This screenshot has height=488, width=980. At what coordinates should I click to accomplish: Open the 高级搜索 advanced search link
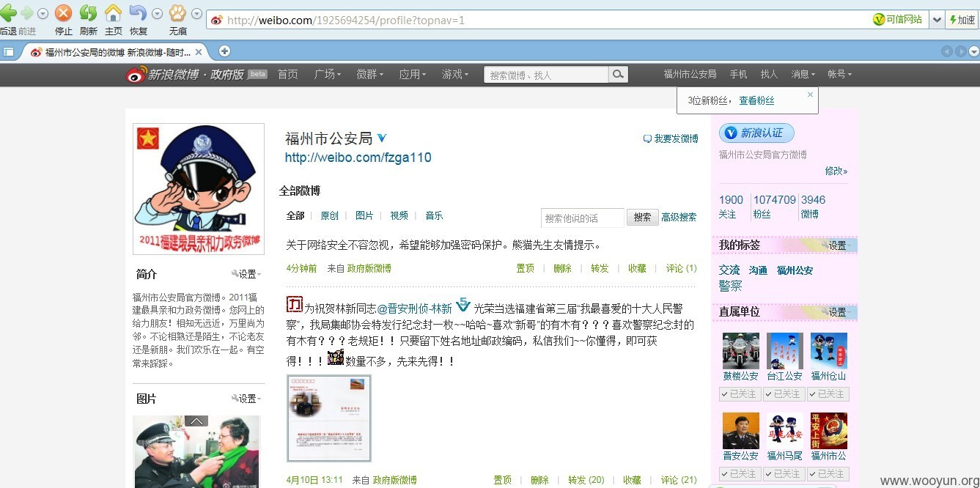[679, 218]
